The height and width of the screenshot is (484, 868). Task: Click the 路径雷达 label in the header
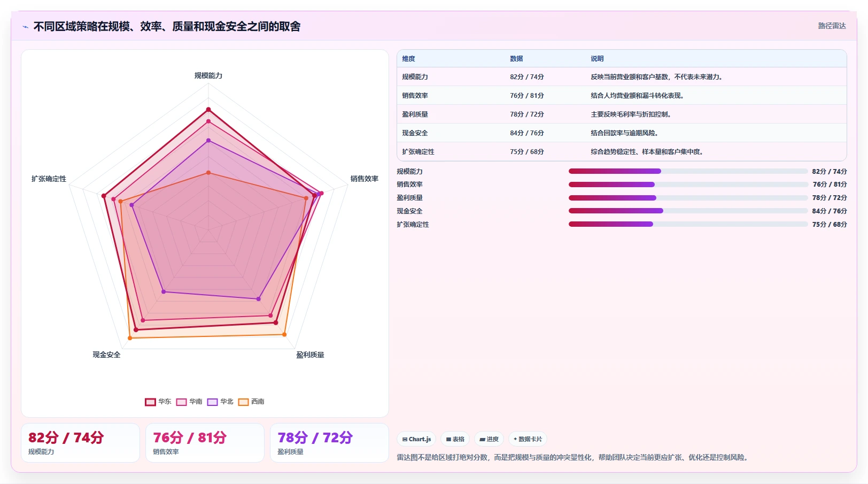(x=832, y=26)
